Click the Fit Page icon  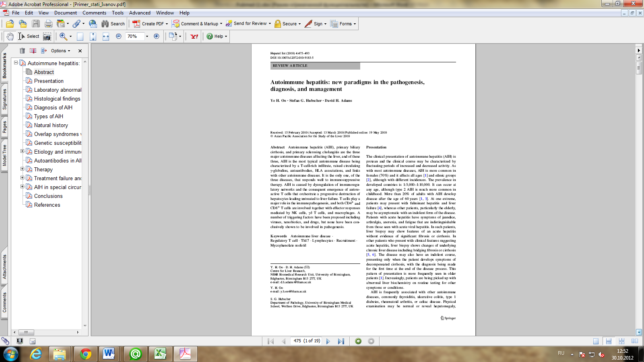click(93, 36)
